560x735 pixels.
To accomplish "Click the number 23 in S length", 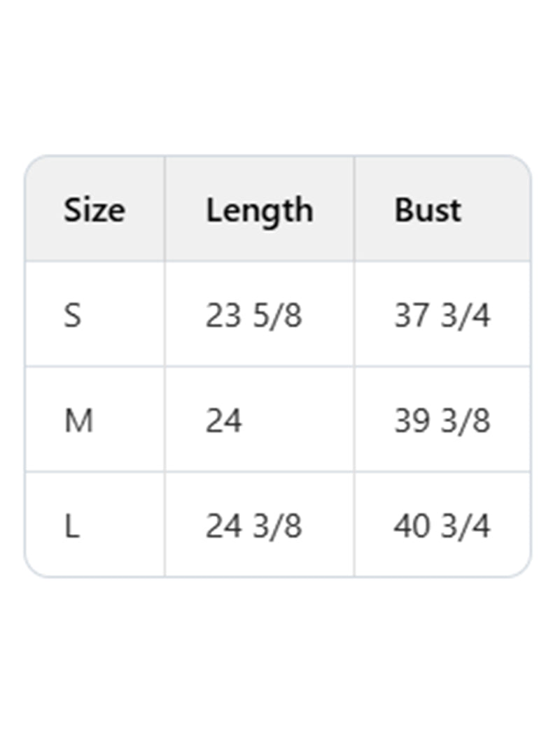I will pyautogui.click(x=223, y=316).
